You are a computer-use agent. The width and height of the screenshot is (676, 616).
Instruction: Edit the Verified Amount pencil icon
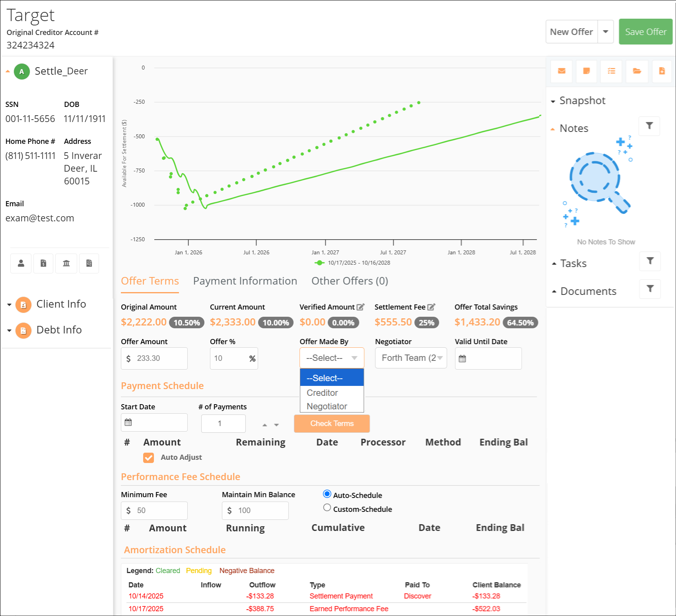point(360,307)
